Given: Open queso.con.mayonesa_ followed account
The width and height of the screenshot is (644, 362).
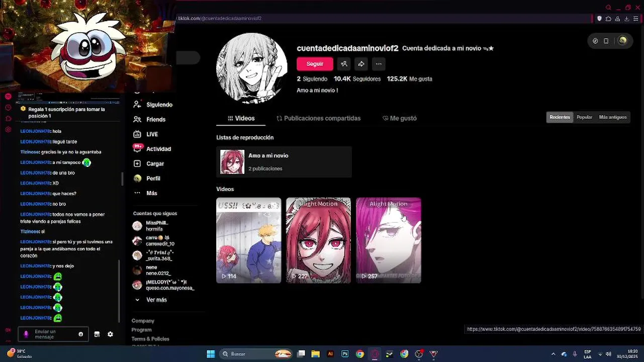Looking at the screenshot, I should (163, 285).
